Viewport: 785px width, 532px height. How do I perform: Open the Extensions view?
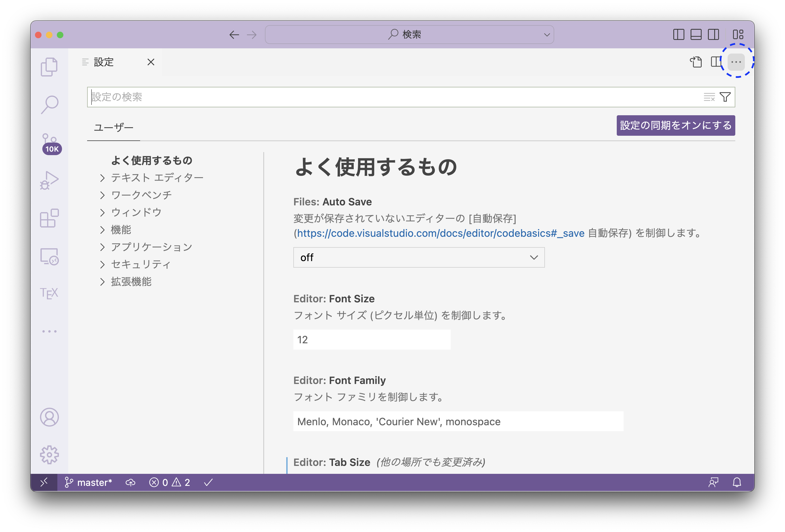(50, 218)
